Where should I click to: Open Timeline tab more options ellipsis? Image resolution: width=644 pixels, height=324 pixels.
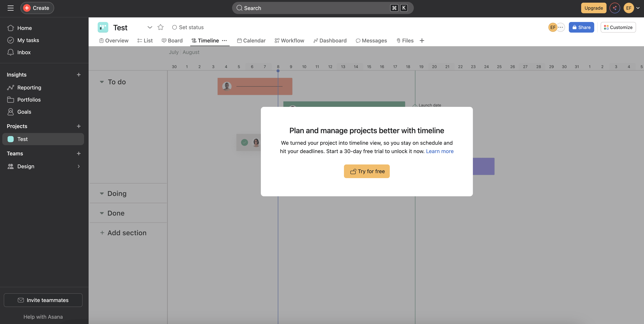224,41
